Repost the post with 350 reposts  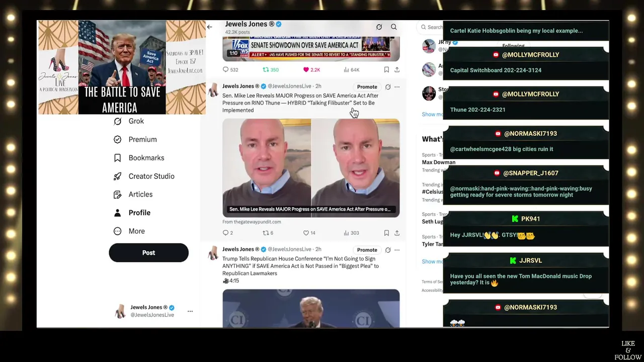(x=271, y=70)
